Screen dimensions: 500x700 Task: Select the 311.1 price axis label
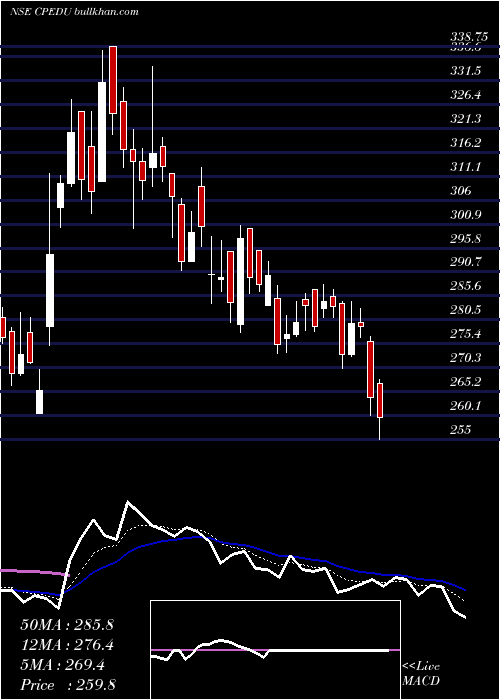[466, 167]
